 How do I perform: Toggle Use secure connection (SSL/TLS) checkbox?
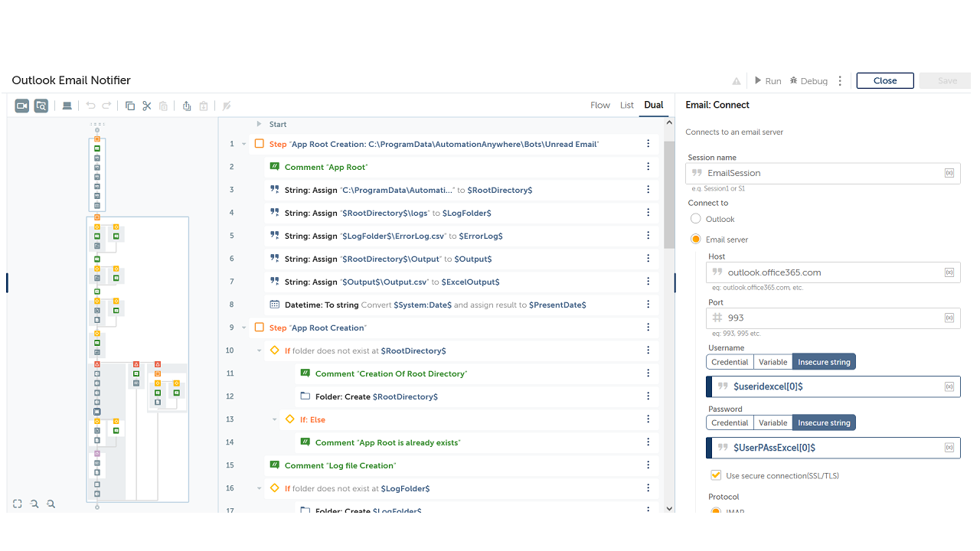pyautogui.click(x=716, y=475)
